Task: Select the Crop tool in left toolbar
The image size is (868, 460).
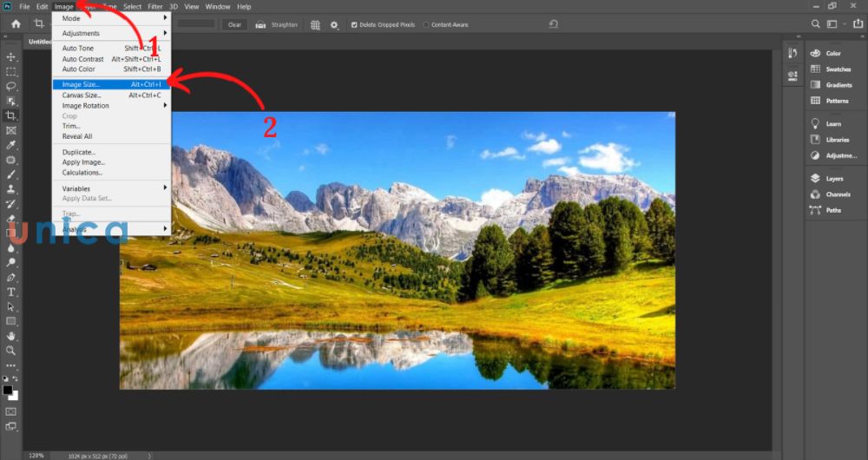Action: 11,115
